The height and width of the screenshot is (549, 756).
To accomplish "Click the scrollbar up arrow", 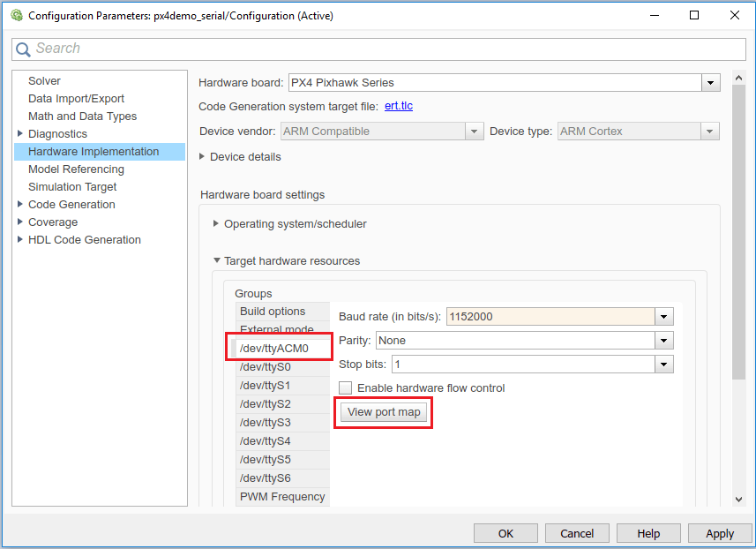I will [x=738, y=78].
